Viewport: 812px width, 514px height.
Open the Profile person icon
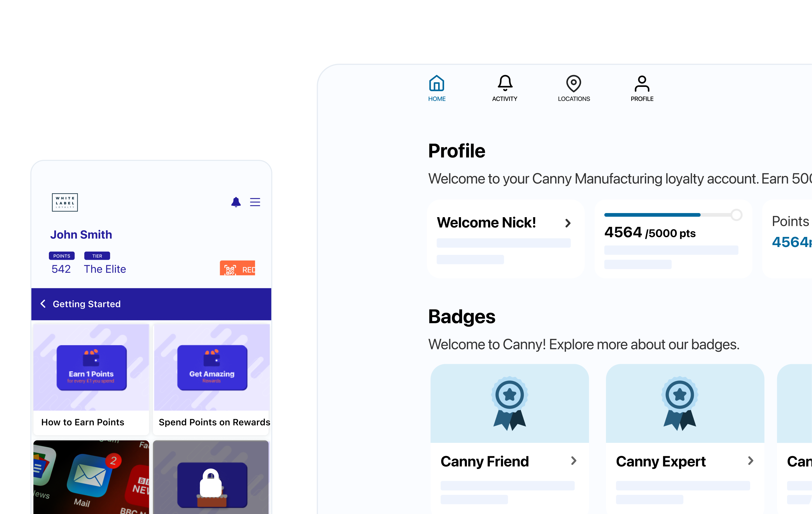(642, 84)
